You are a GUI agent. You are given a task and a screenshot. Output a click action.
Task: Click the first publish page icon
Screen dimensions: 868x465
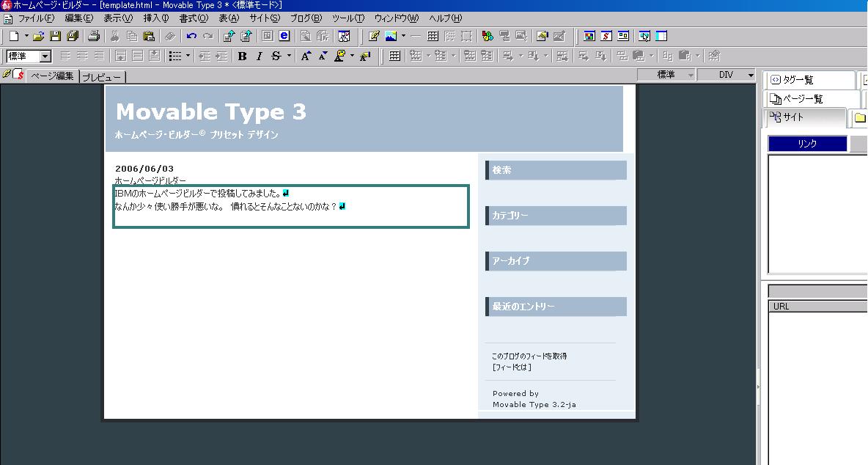point(229,37)
